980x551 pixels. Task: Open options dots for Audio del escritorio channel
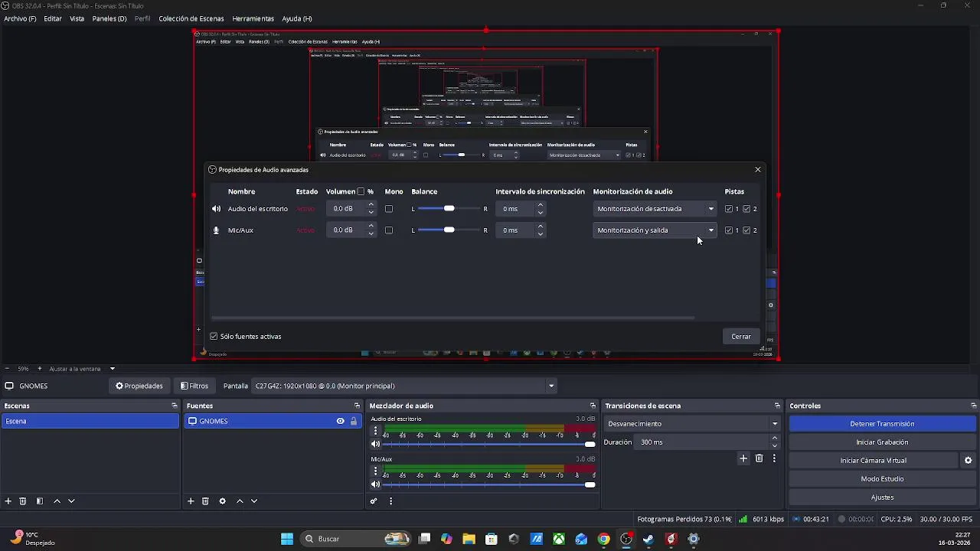pos(375,431)
